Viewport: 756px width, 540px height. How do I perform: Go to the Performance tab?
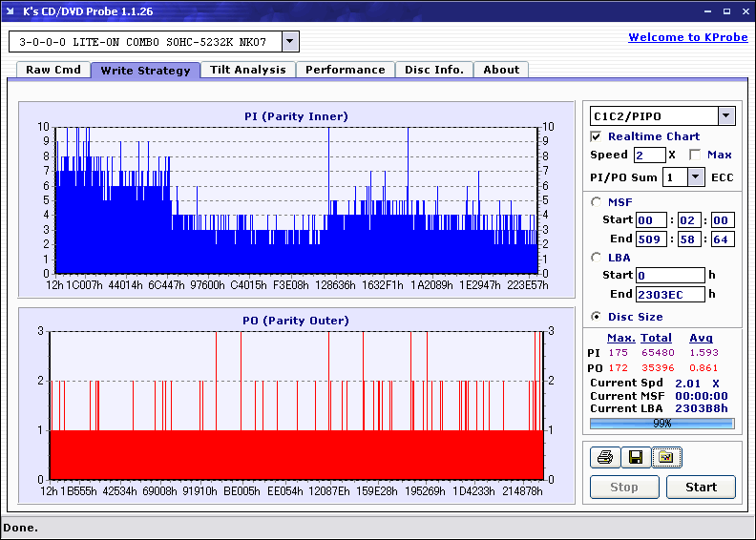[x=345, y=70]
